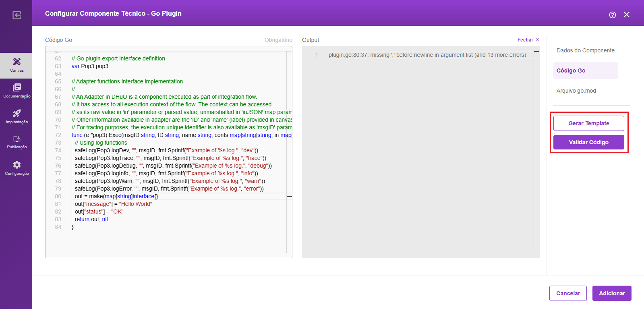
Task: Open the Documentação sidebar icon
Action: click(17, 90)
